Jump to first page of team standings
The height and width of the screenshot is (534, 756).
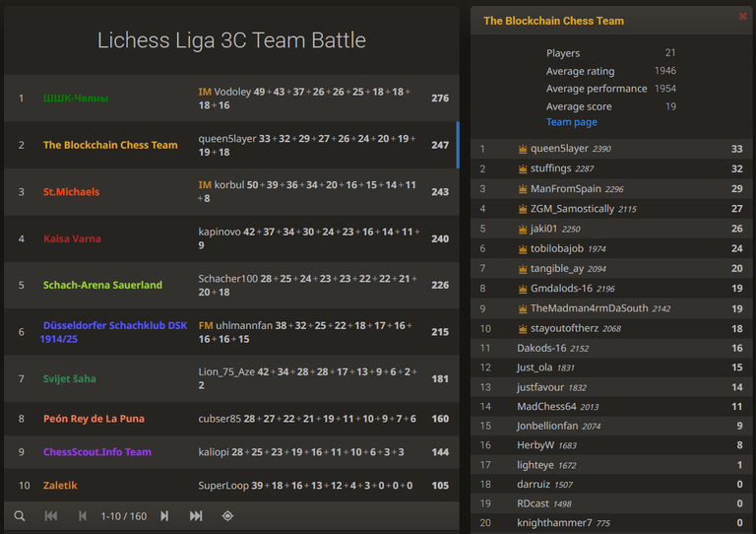tap(51, 516)
